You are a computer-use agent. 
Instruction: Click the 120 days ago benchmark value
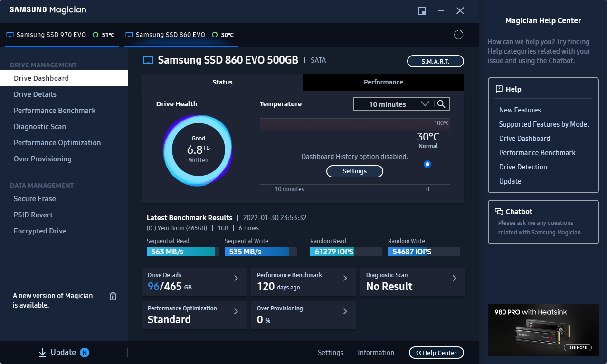(x=278, y=287)
